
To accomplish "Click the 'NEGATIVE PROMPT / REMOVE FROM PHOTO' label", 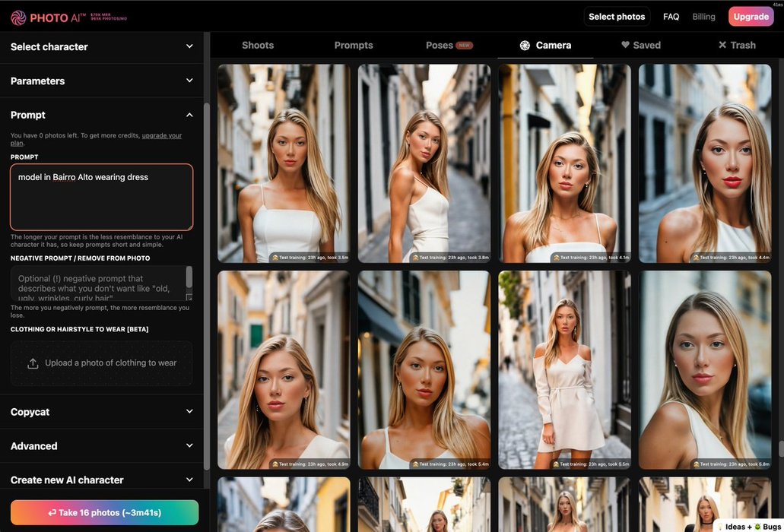I will pos(80,258).
